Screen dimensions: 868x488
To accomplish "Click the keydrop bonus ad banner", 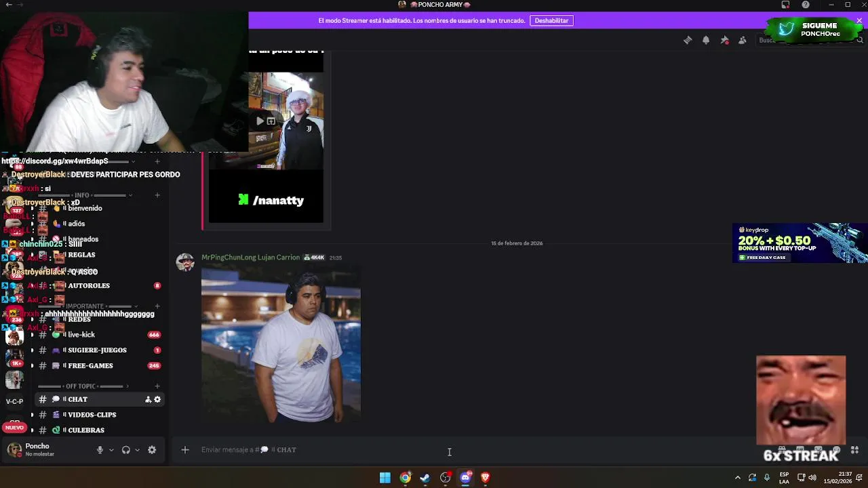I will [800, 243].
